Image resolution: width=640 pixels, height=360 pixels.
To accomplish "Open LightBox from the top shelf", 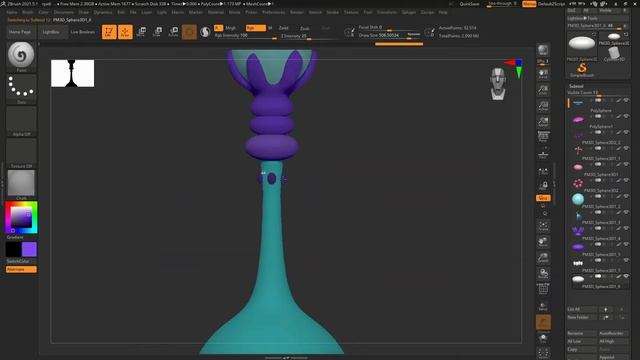I will (x=51, y=32).
